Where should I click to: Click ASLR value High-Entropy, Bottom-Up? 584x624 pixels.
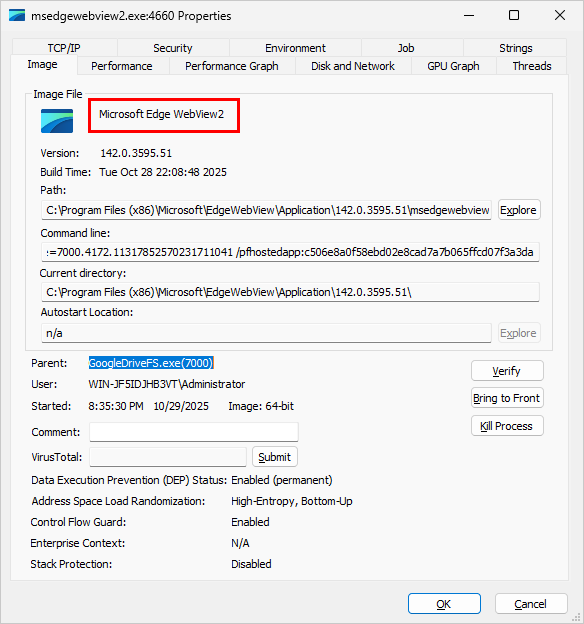pyautogui.click(x=291, y=501)
